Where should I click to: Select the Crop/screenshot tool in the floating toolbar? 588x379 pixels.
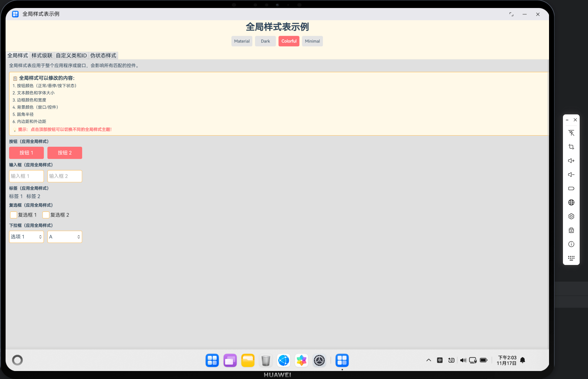tap(571, 146)
